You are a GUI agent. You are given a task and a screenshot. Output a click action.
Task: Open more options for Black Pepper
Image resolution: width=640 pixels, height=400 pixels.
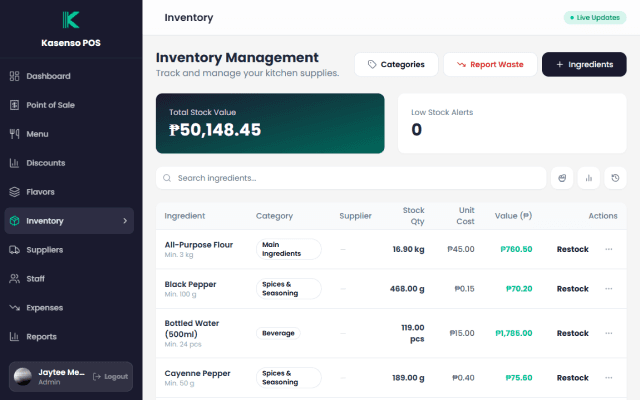(x=609, y=289)
